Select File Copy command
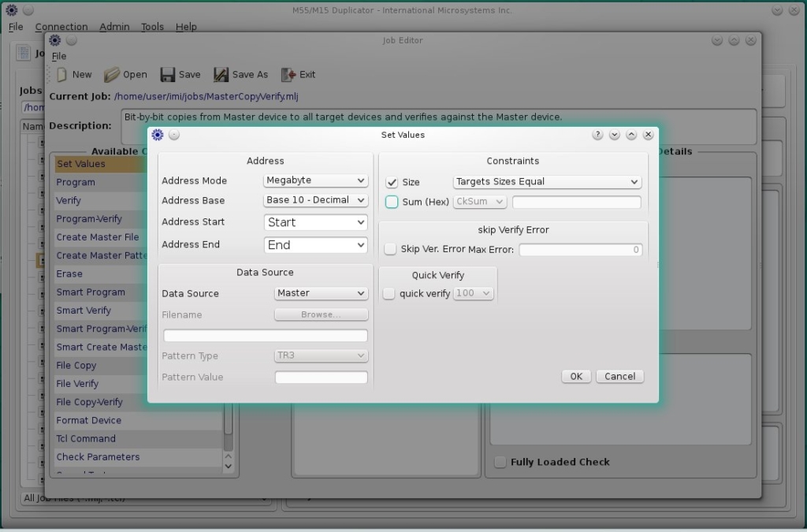Viewport: 807px width, 532px height. [x=102, y=365]
